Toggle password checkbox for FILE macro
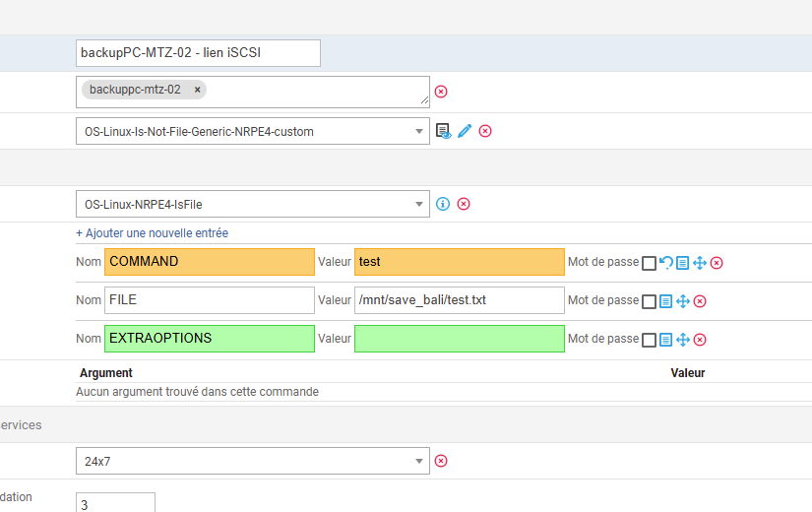The image size is (812, 512). 649,301
